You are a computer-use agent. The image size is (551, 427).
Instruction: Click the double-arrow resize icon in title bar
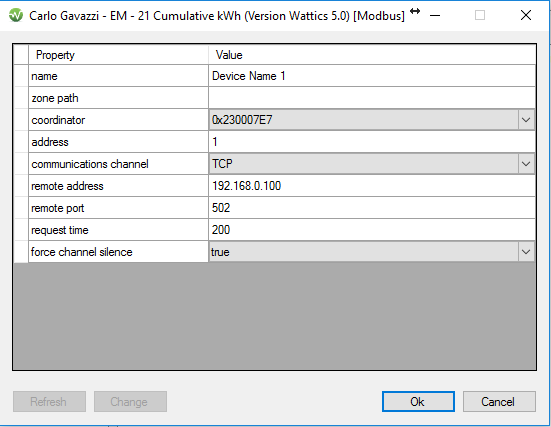pos(415,11)
